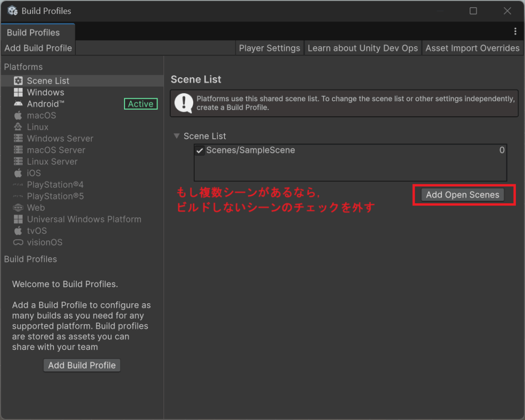
Task: Click the Android robot icon
Action: pos(18,103)
